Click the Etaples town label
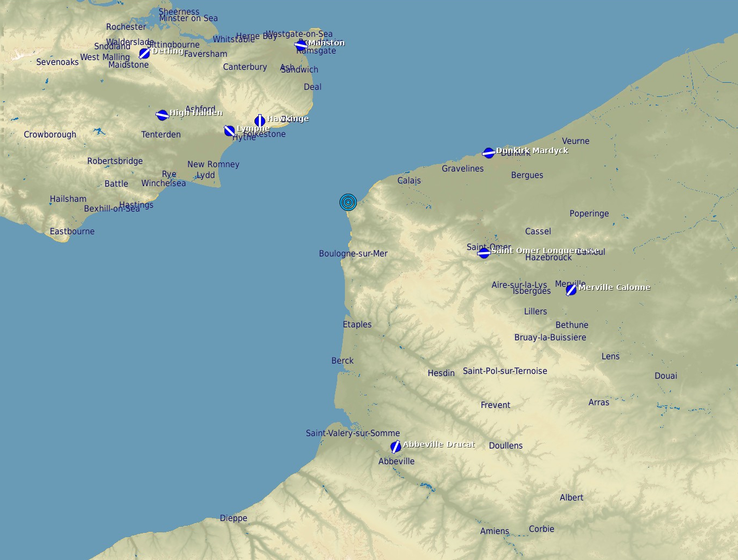 tap(357, 325)
